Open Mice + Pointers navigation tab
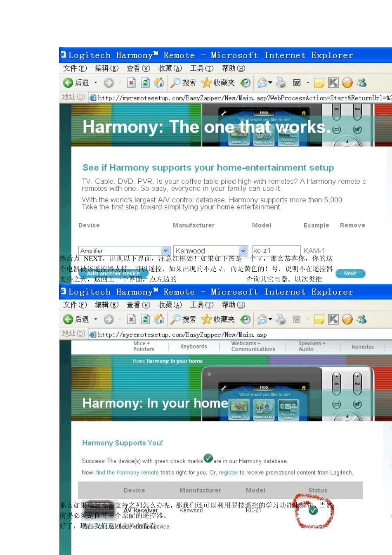 coord(144,346)
